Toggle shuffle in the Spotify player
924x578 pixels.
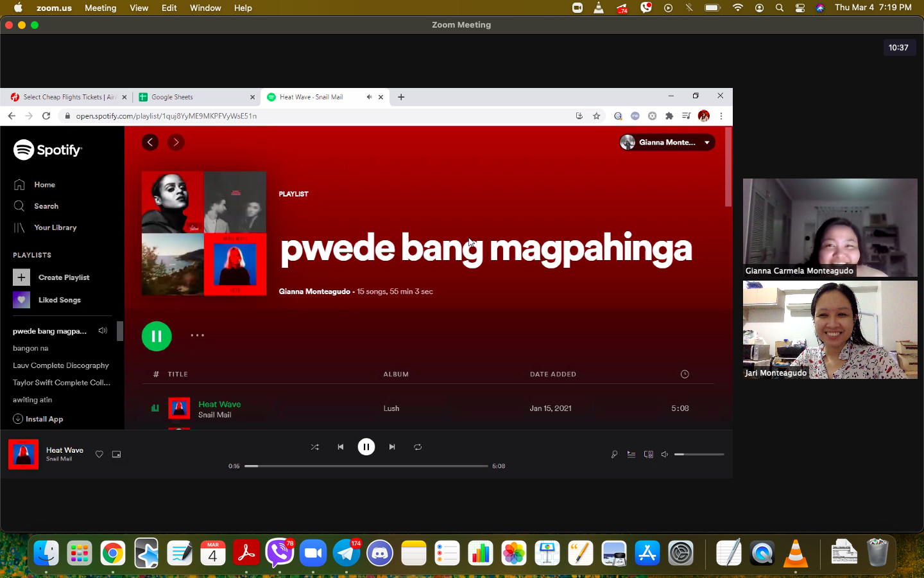click(314, 447)
